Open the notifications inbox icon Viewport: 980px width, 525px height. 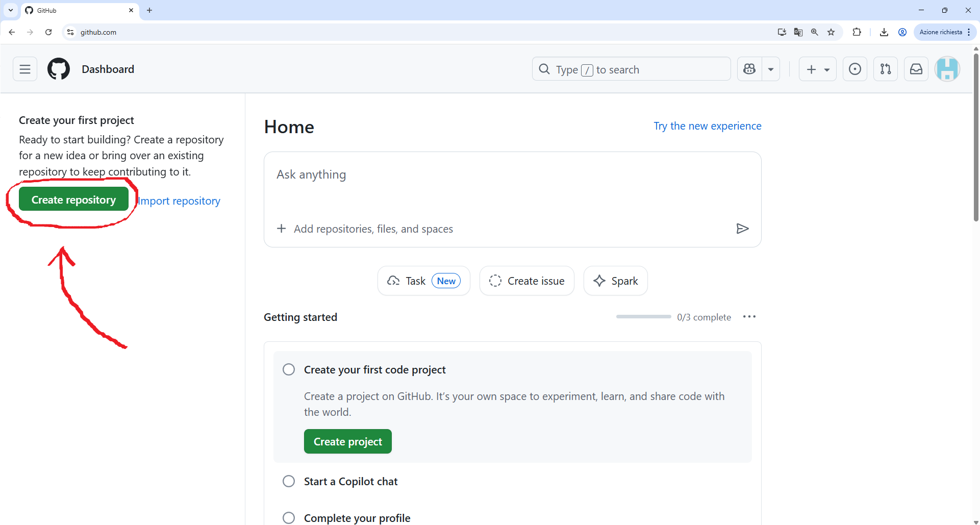(916, 69)
